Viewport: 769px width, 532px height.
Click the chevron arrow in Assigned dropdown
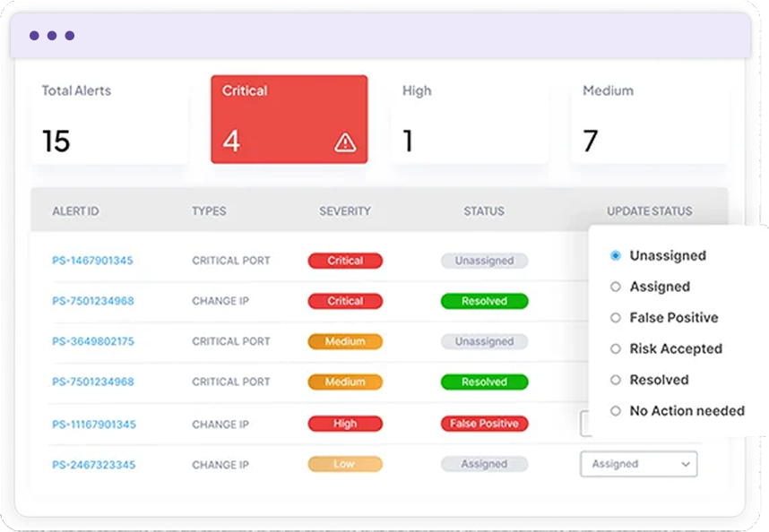686,464
